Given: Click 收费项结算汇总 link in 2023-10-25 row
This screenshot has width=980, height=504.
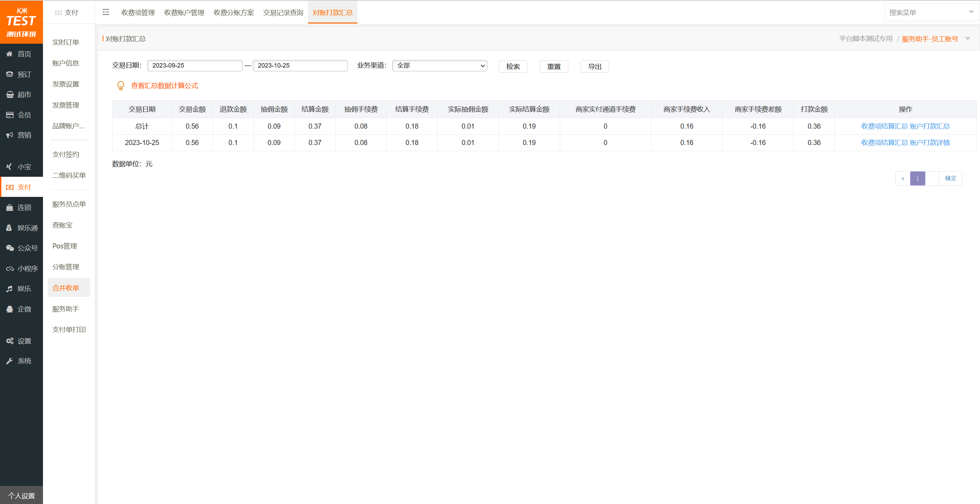Looking at the screenshot, I should [x=884, y=143].
